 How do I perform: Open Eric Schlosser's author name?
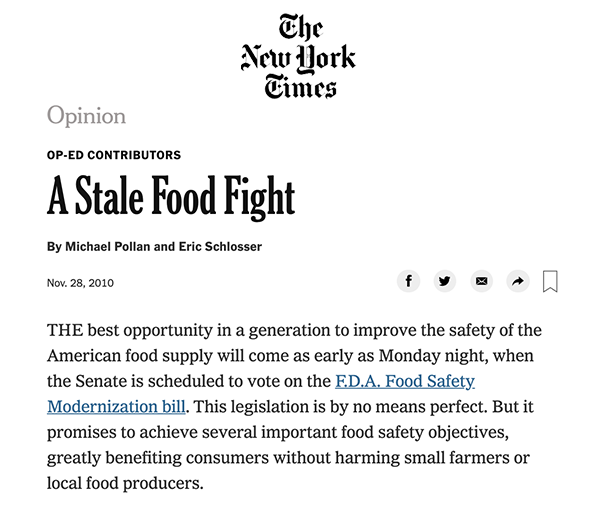[220, 247]
